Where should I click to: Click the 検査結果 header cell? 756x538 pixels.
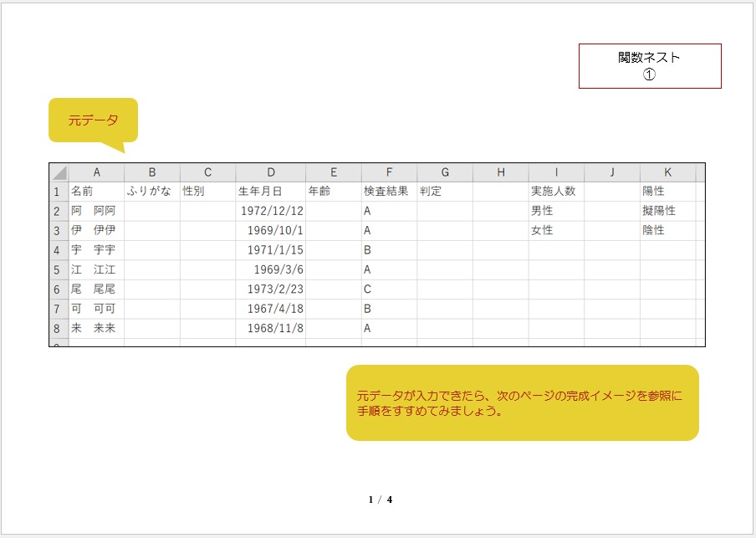pyautogui.click(x=389, y=192)
